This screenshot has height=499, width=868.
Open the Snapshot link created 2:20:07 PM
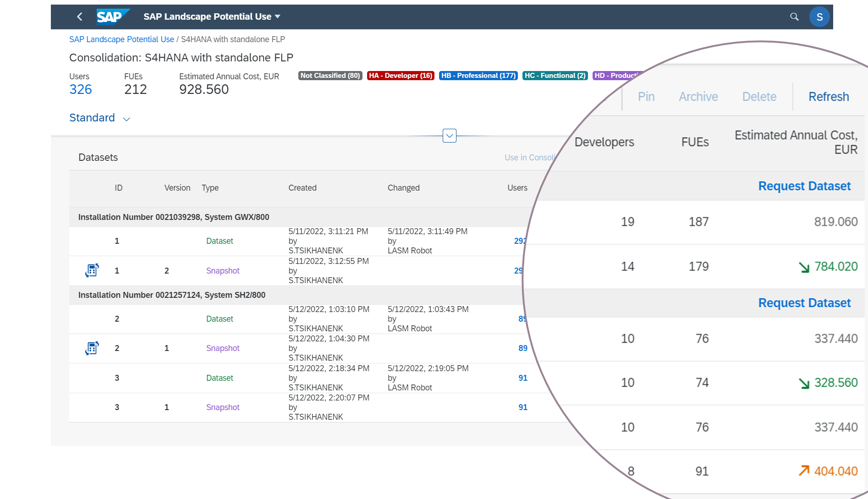[223, 407]
